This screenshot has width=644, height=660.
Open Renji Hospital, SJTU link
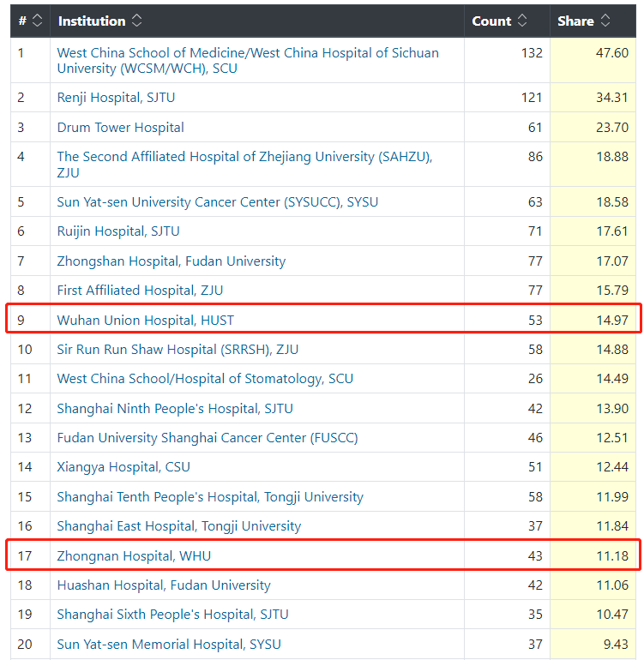[x=116, y=98]
